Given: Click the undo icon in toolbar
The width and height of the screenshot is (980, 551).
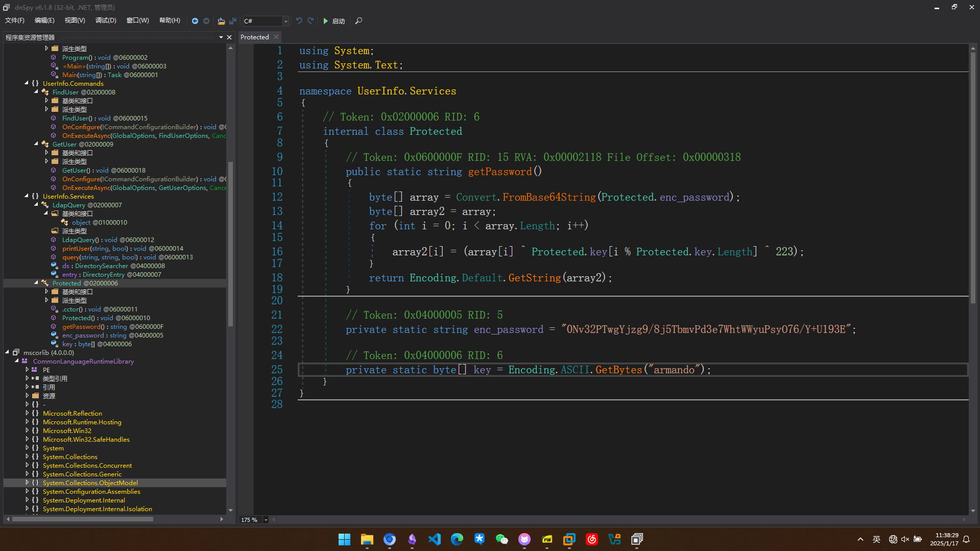Looking at the screenshot, I should pyautogui.click(x=299, y=21).
